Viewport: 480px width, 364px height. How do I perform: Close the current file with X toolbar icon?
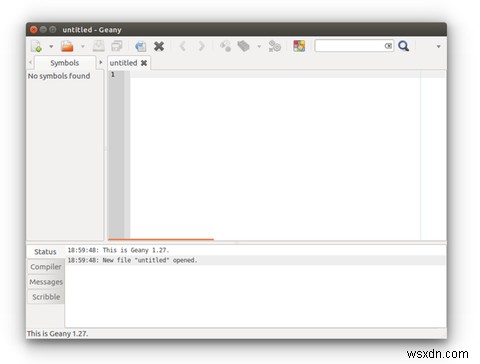[x=159, y=46]
